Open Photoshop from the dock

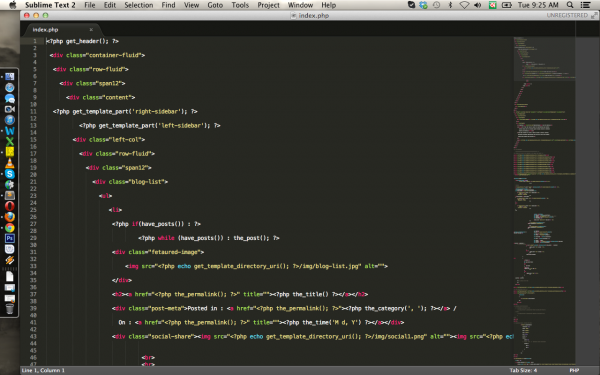tap(10, 238)
